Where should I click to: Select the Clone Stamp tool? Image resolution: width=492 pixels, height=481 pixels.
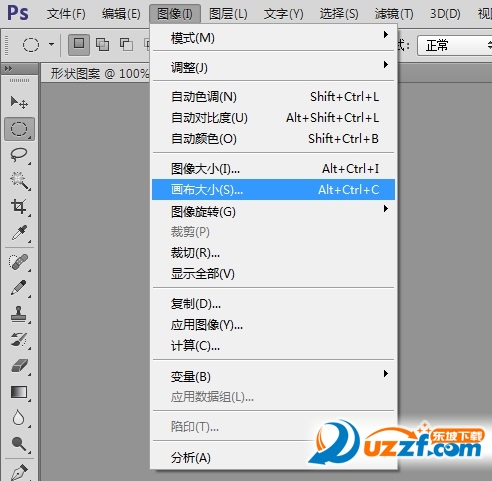click(x=19, y=314)
